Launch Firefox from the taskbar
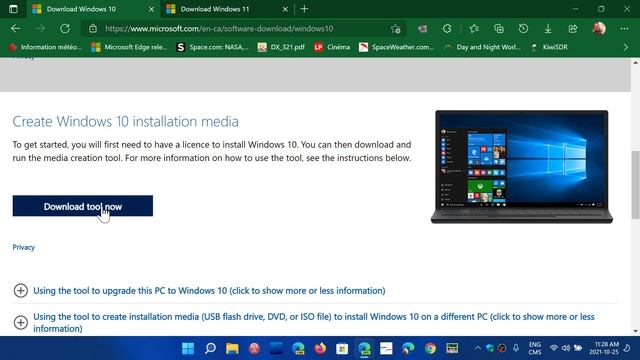The image size is (640, 360). tap(320, 348)
